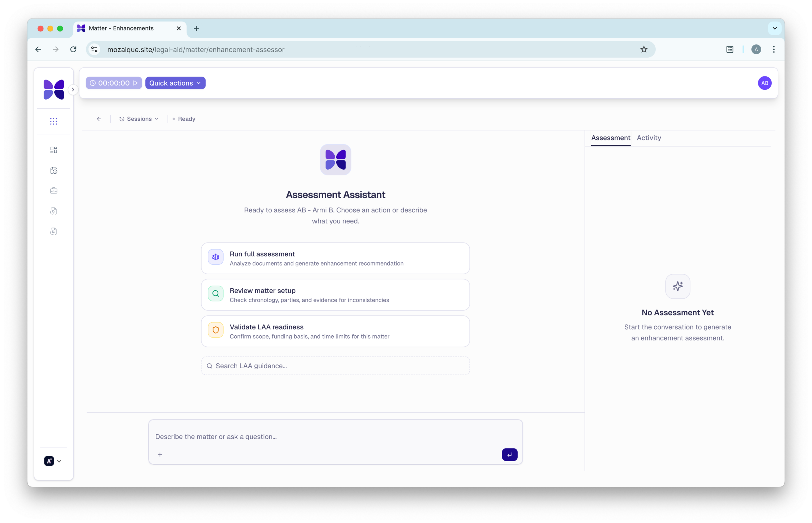The height and width of the screenshot is (523, 812).
Task: Start the 00:00:00 timer play button
Action: pos(135,83)
